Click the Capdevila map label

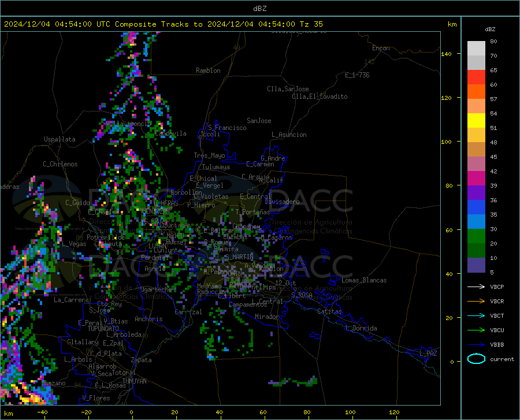pyautogui.click(x=170, y=133)
